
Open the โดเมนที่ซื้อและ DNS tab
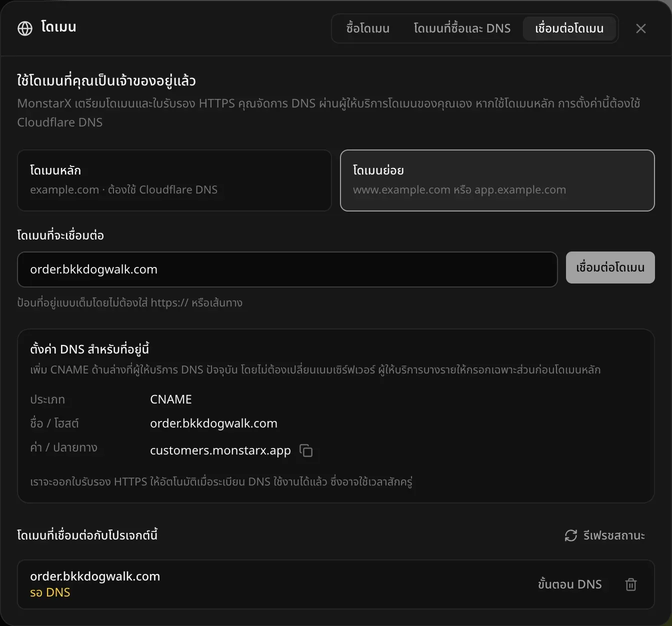pyautogui.click(x=462, y=28)
